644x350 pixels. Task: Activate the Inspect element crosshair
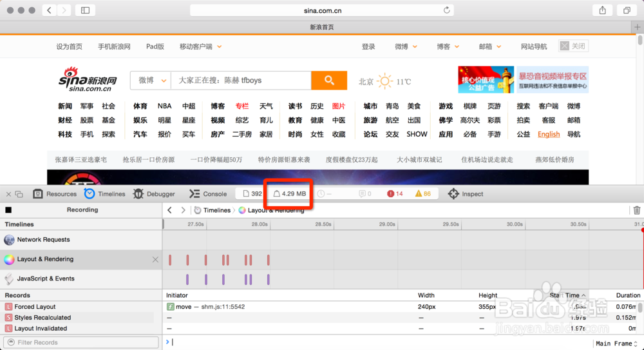(x=466, y=194)
